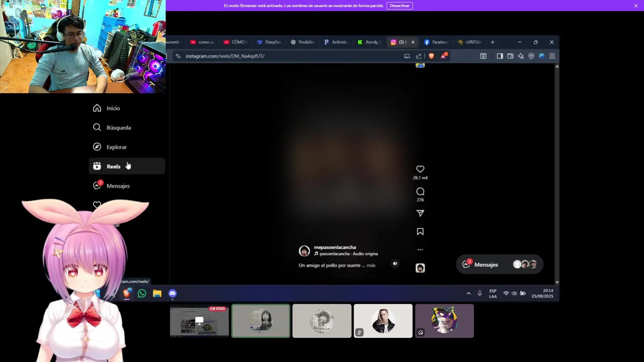Click the browser page vertical scrollbar
The height and width of the screenshot is (362, 644).
point(557,174)
